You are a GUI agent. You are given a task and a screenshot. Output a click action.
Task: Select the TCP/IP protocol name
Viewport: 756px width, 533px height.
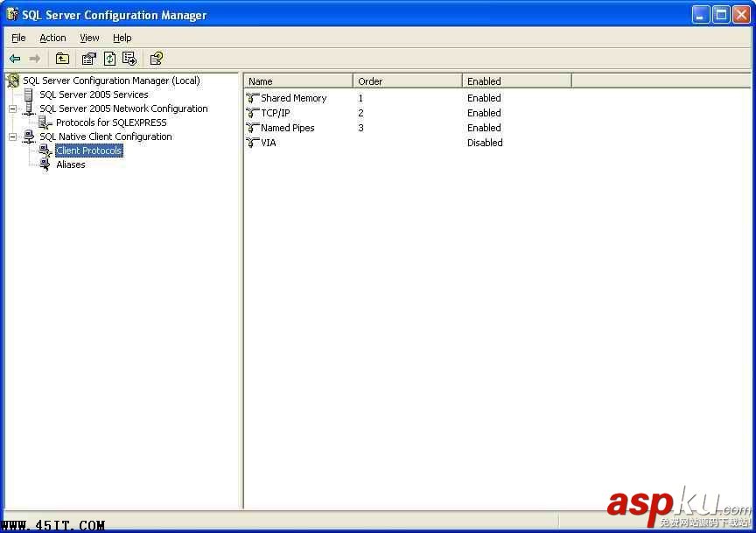276,113
